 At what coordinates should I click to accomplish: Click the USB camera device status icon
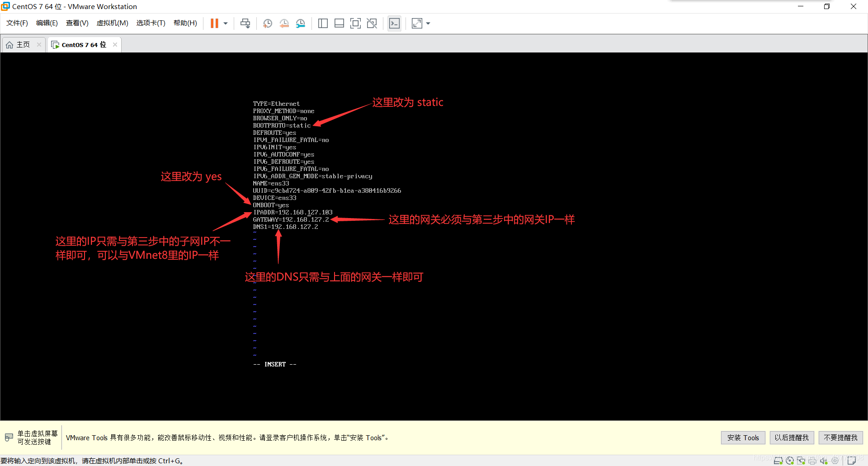835,461
